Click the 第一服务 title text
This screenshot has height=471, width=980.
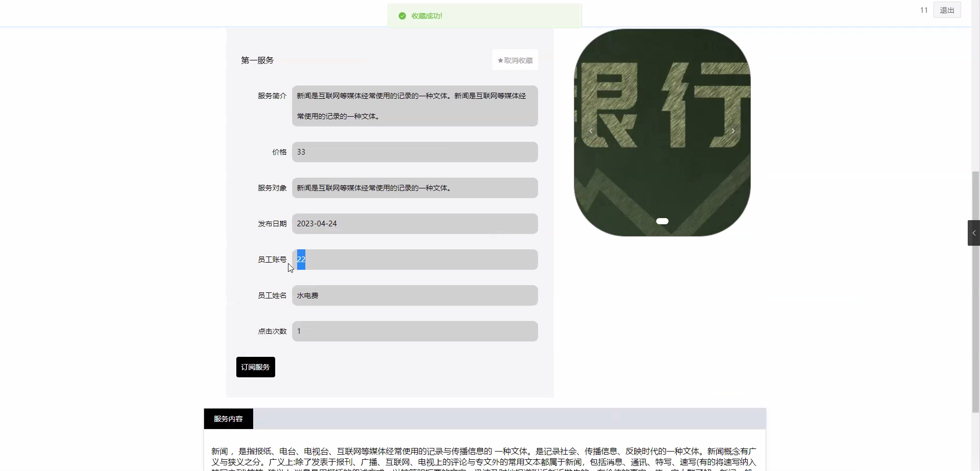257,60
